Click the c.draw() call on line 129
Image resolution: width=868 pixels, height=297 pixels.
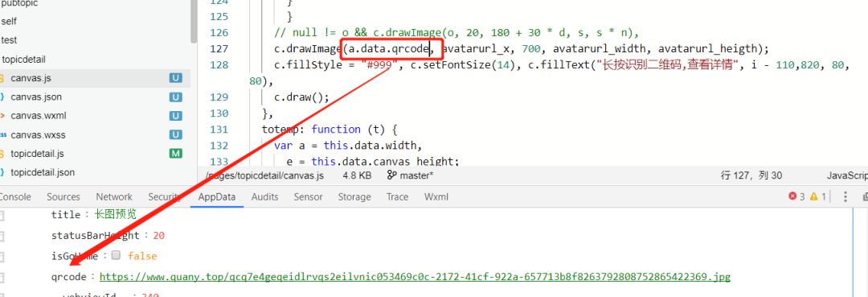tap(301, 97)
